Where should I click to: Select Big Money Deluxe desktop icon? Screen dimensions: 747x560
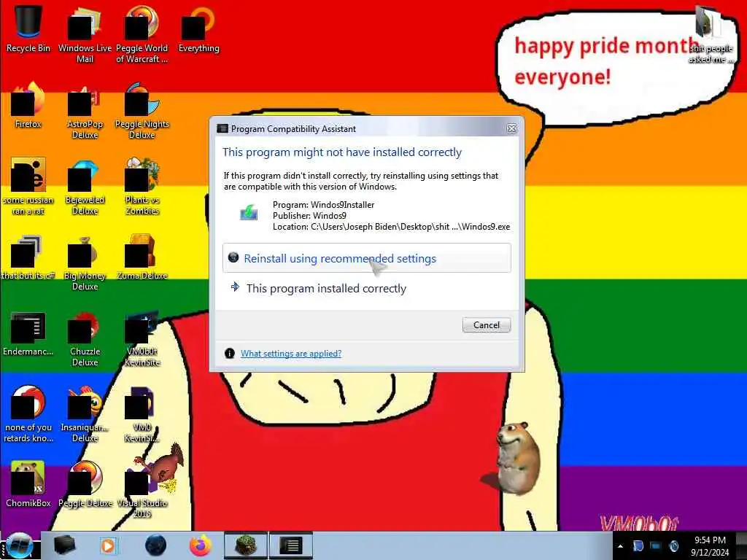pos(85,262)
